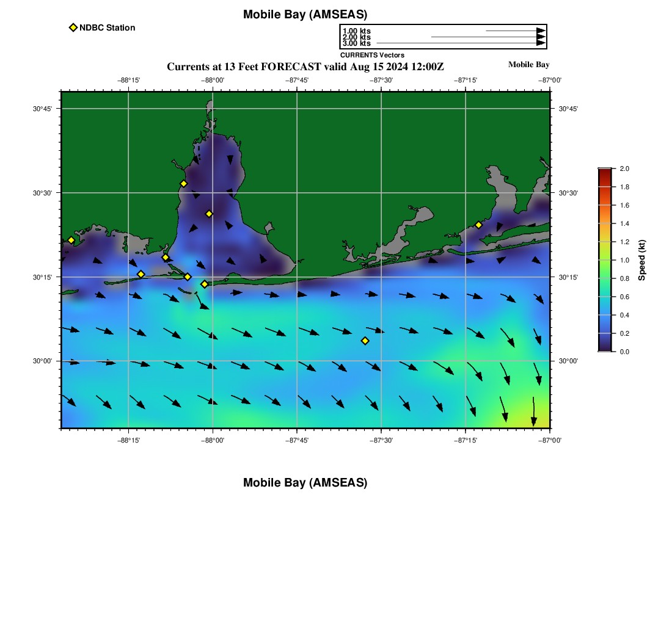Click the 2.00 kts label in vector legend
Screen dimensions: 672x641
(x=356, y=37)
